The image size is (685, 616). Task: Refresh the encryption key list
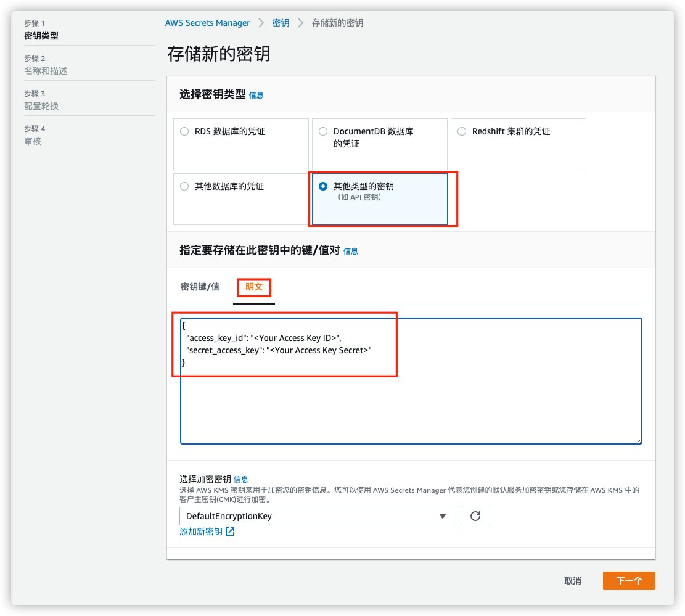(475, 516)
